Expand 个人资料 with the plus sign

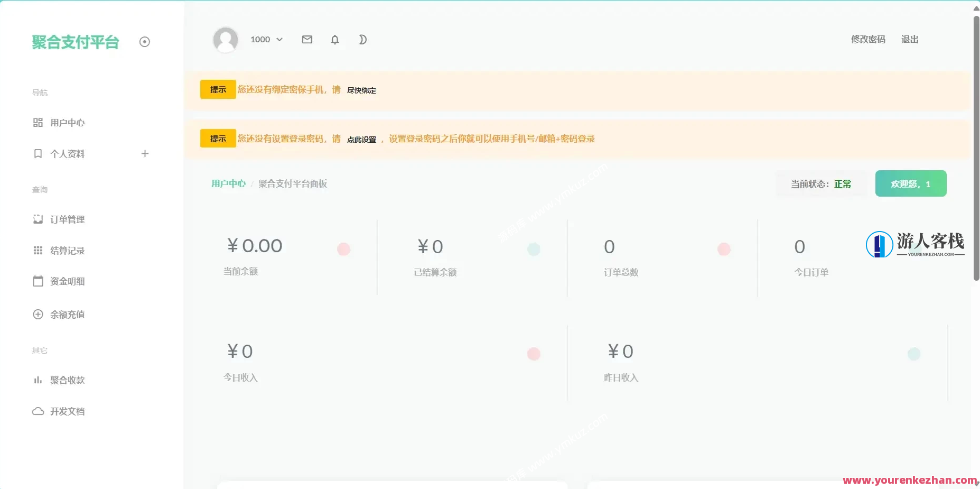(145, 153)
